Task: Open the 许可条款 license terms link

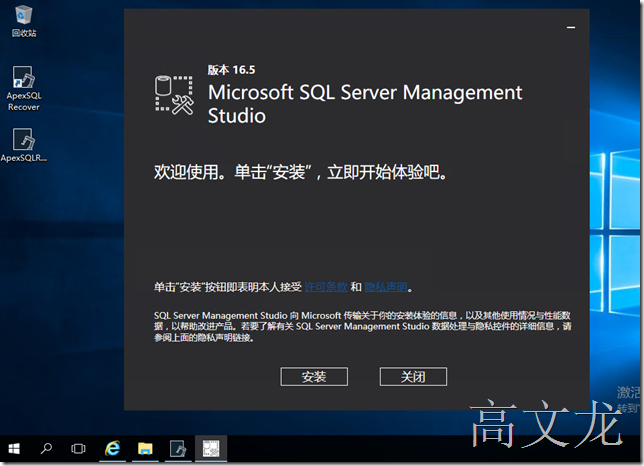Action: click(326, 287)
